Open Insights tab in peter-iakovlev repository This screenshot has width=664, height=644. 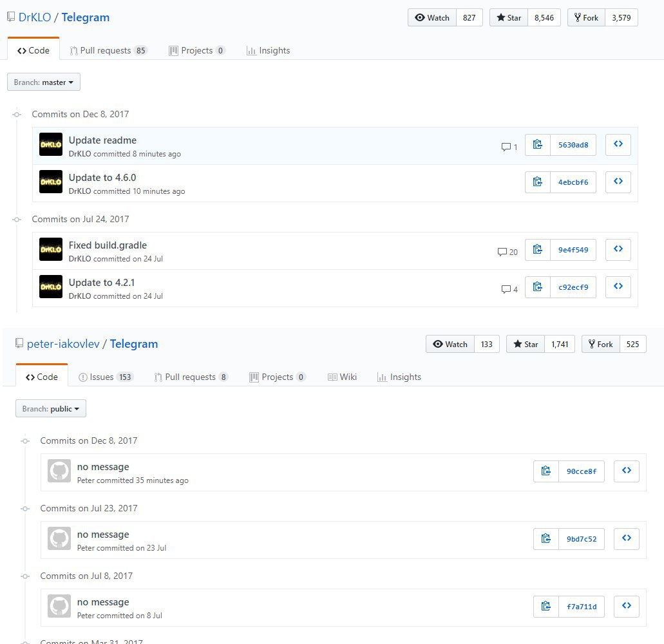[399, 377]
